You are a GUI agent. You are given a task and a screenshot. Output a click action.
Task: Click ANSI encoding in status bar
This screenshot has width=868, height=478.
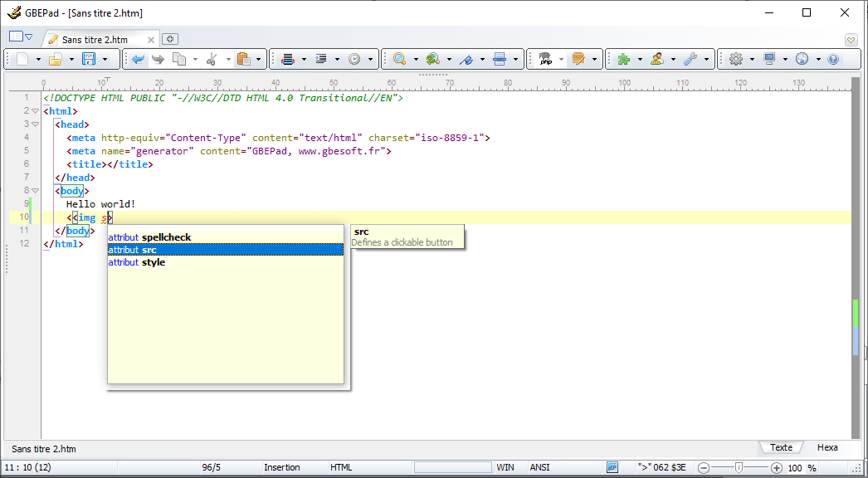[539, 467]
